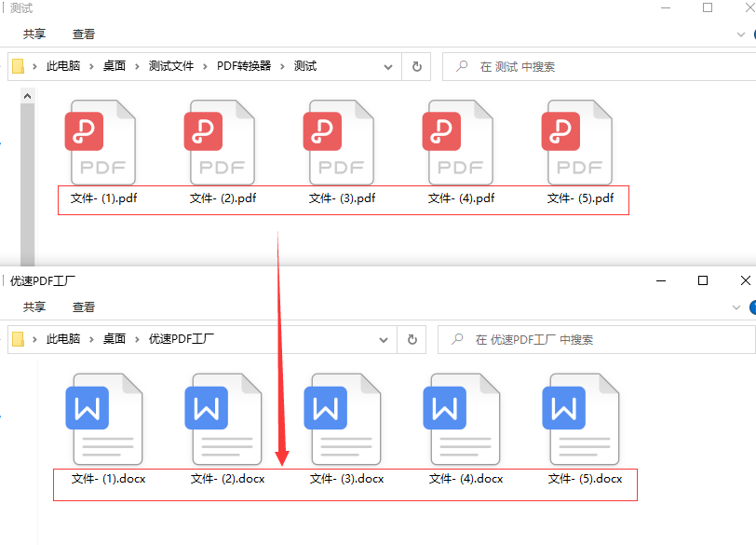
Task: Expand address history dropdown in 优速PDF工厂 window
Action: pyautogui.click(x=385, y=340)
